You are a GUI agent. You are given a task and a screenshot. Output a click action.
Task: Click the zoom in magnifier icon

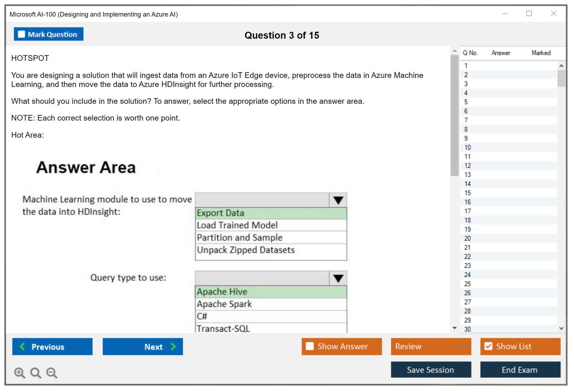(19, 373)
